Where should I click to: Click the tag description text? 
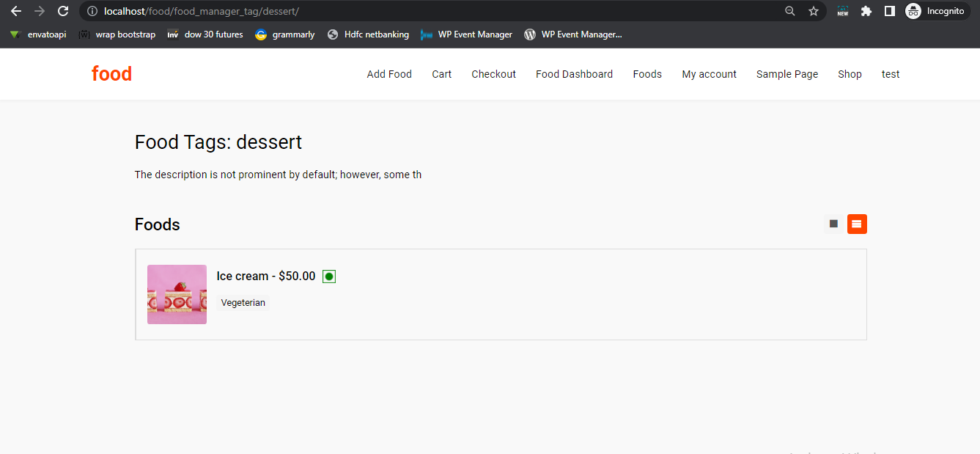point(278,175)
